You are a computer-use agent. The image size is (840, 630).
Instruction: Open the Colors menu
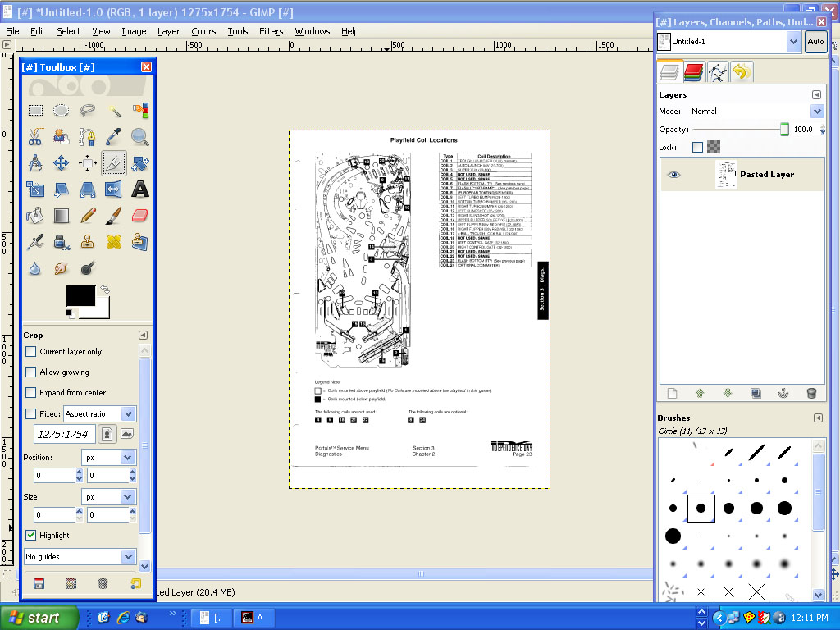pyautogui.click(x=203, y=31)
